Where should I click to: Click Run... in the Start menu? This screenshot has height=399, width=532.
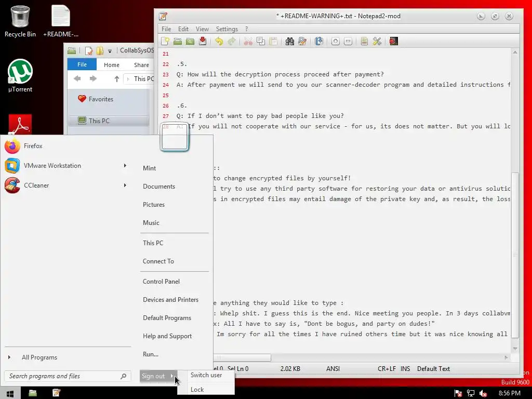pos(151,354)
